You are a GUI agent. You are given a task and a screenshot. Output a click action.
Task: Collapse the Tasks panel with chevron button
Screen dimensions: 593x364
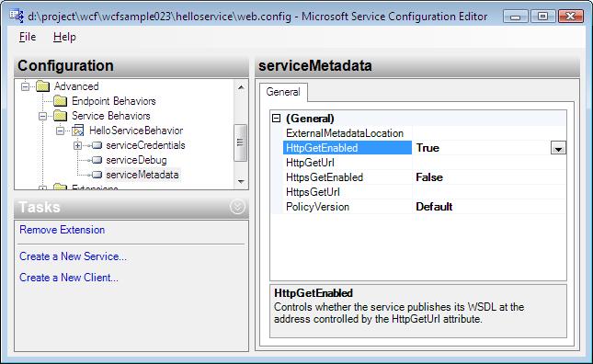(x=237, y=207)
